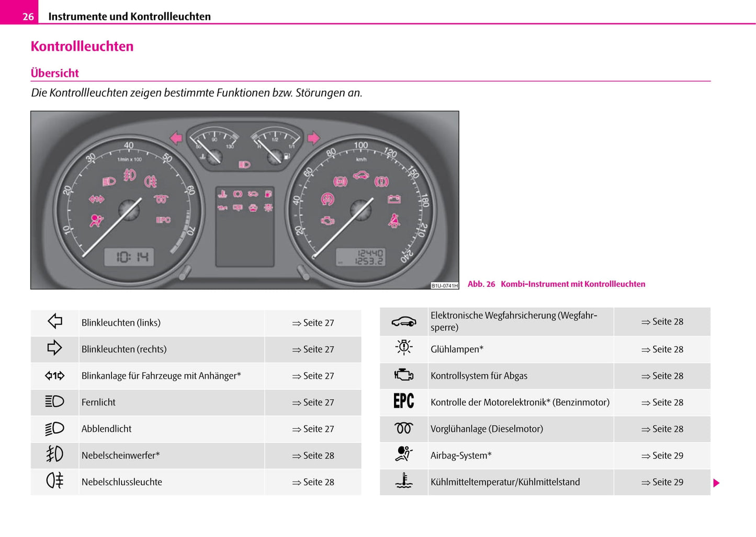
Task: Select the Kühlmitteltemperatur coolant icon
Action: tap(403, 480)
